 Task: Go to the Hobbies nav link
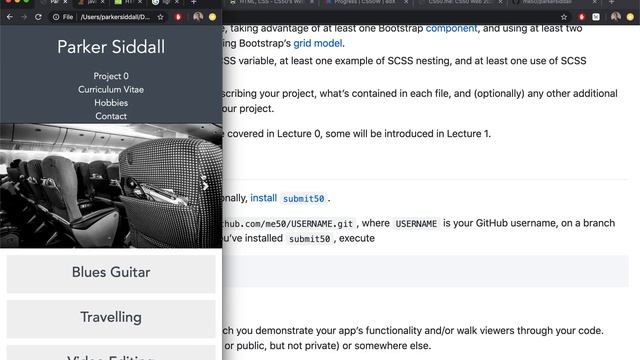tap(111, 103)
